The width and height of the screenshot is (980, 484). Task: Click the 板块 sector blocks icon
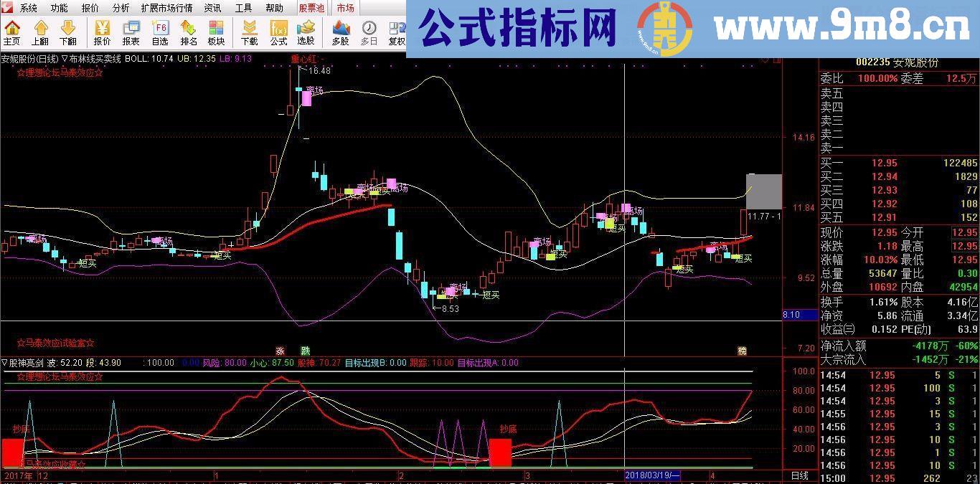[215, 32]
